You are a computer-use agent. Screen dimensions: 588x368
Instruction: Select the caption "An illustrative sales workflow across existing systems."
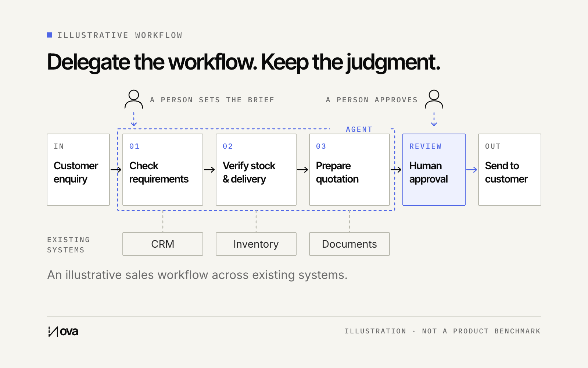(x=197, y=275)
